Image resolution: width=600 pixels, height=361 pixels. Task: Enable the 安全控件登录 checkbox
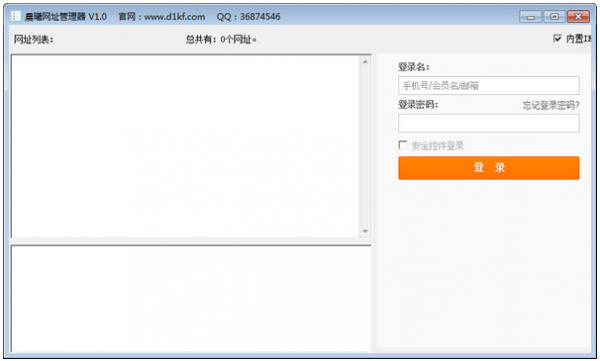click(x=403, y=145)
